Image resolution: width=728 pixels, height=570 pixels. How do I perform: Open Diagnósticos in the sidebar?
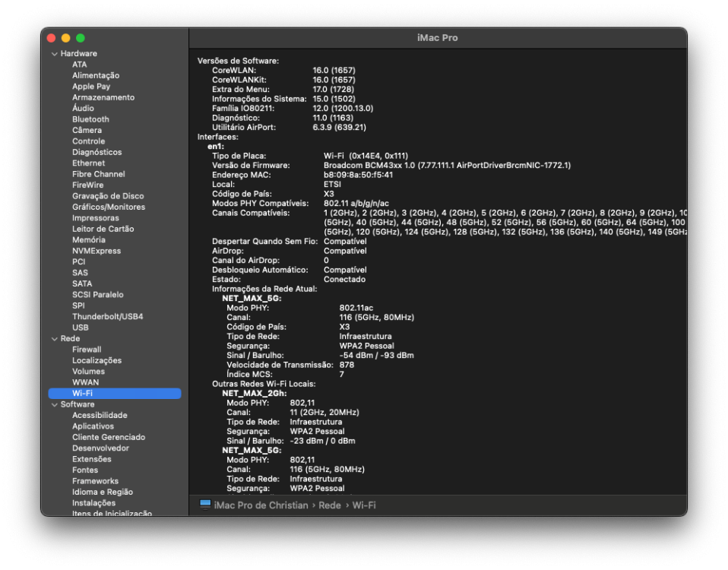coord(97,152)
